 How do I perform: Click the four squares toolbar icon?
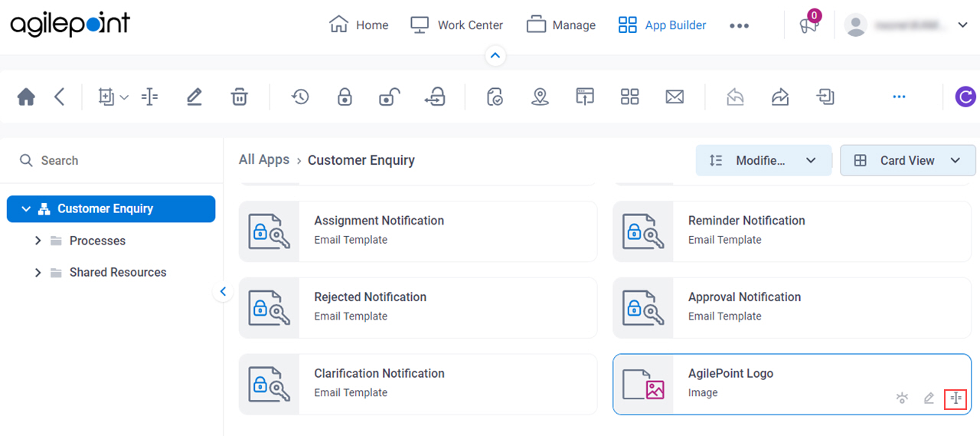tap(629, 97)
